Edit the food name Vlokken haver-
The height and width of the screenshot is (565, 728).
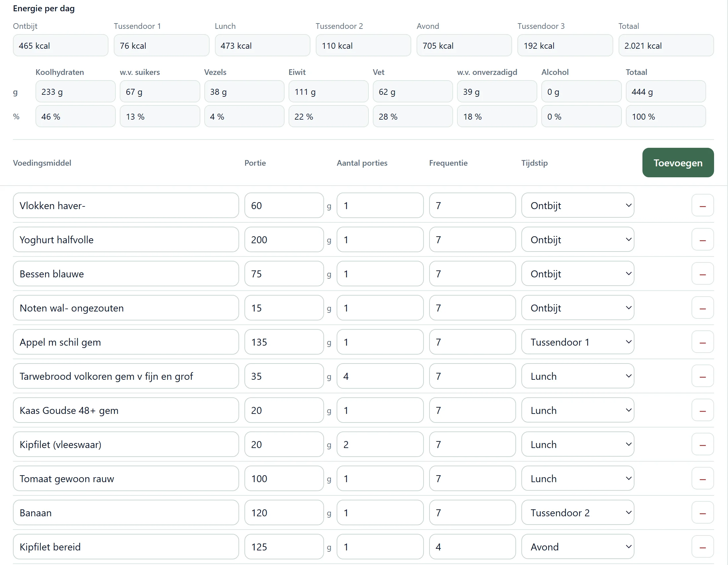tap(126, 205)
